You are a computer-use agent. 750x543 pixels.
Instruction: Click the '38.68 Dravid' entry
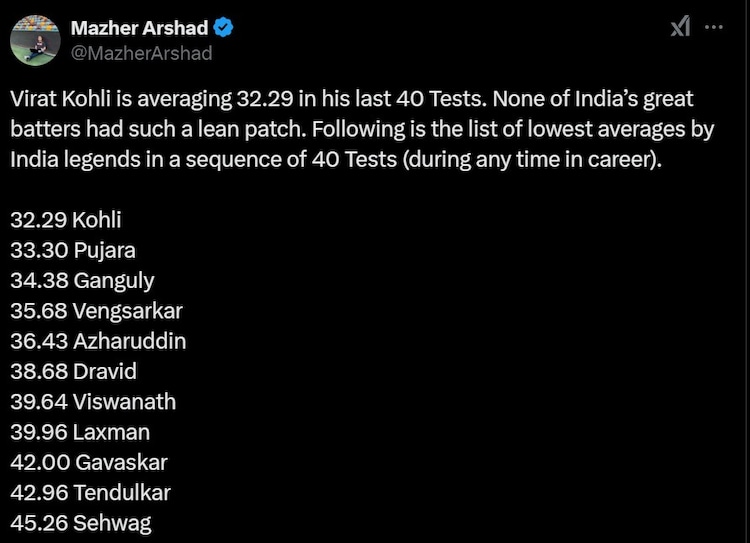(x=73, y=371)
